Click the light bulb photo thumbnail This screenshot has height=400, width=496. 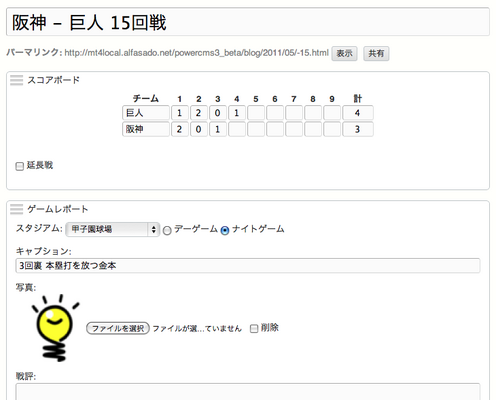point(56,328)
